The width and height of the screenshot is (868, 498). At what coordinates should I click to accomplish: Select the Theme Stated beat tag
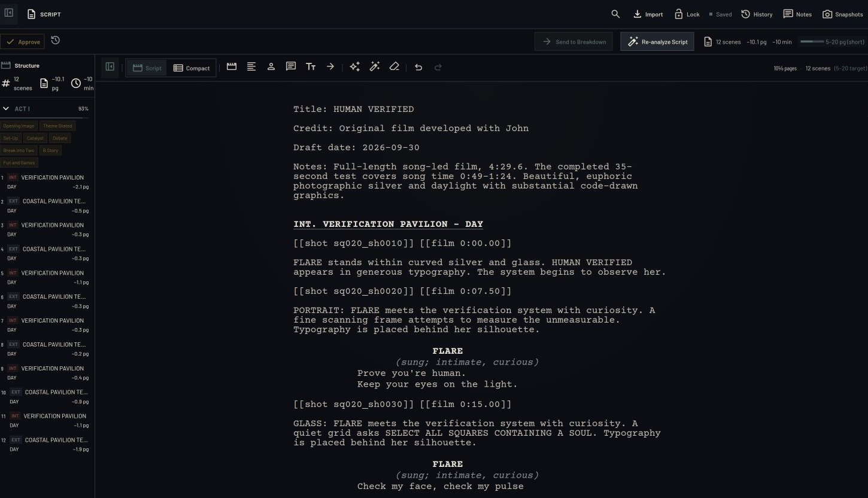tap(57, 126)
